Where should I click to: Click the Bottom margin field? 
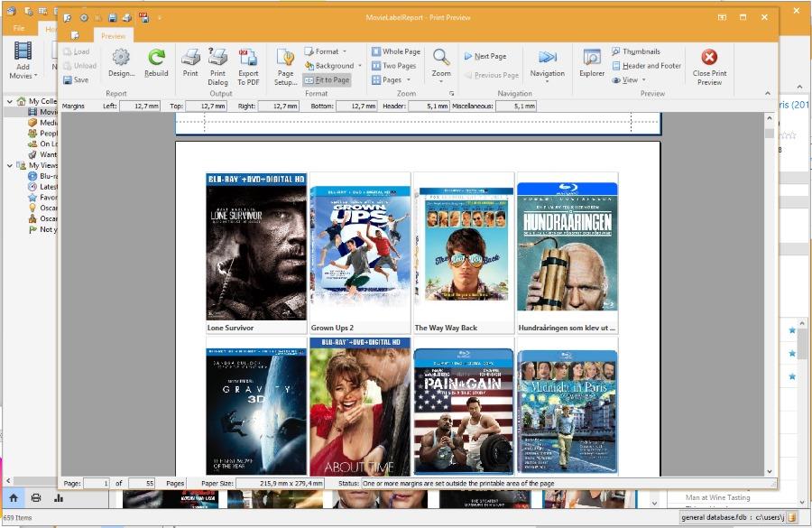pyautogui.click(x=356, y=106)
